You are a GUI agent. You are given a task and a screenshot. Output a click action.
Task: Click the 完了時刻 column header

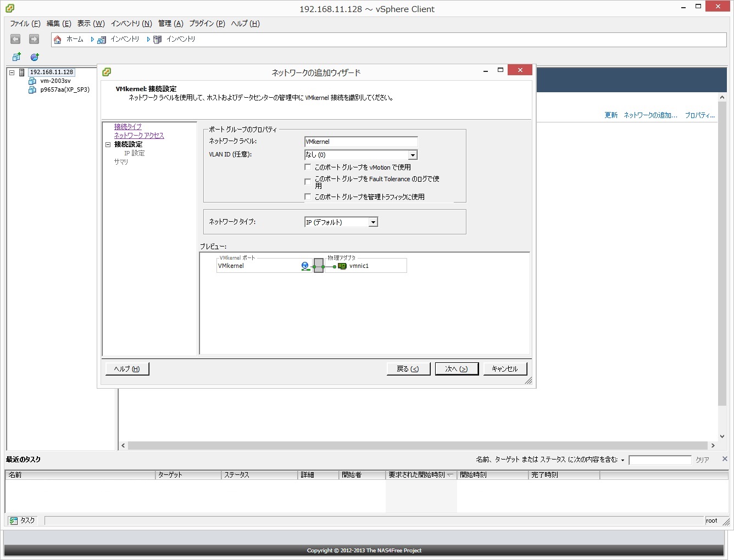click(564, 475)
